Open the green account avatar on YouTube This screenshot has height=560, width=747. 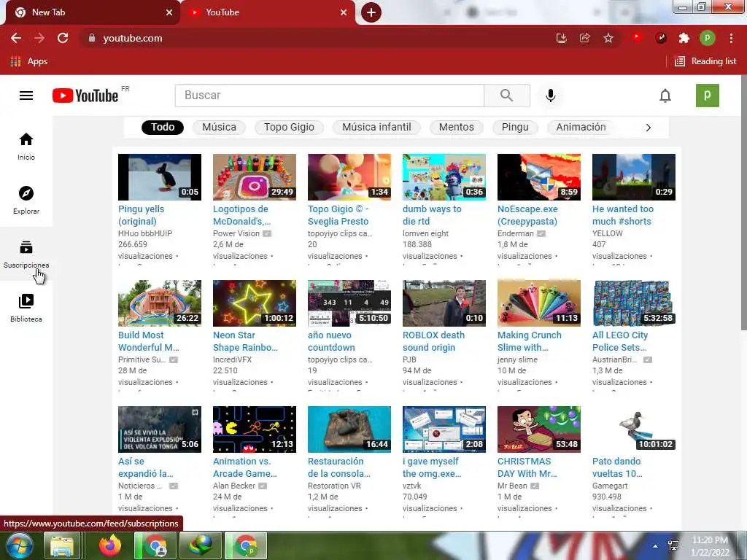point(708,96)
